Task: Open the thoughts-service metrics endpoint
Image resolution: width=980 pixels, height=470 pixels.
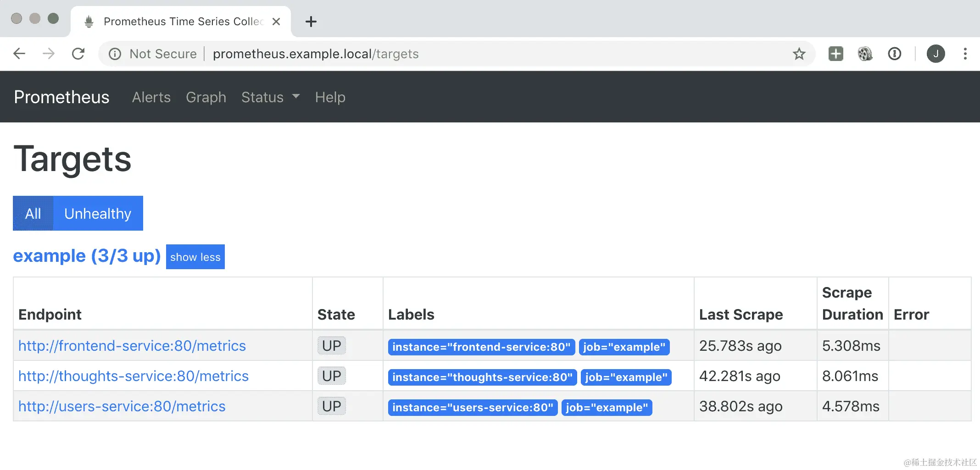Action: point(134,376)
